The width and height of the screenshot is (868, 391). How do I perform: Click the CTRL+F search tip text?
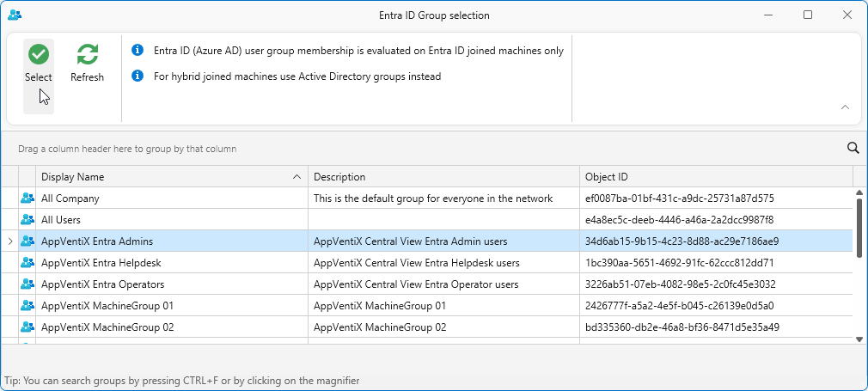point(182,381)
